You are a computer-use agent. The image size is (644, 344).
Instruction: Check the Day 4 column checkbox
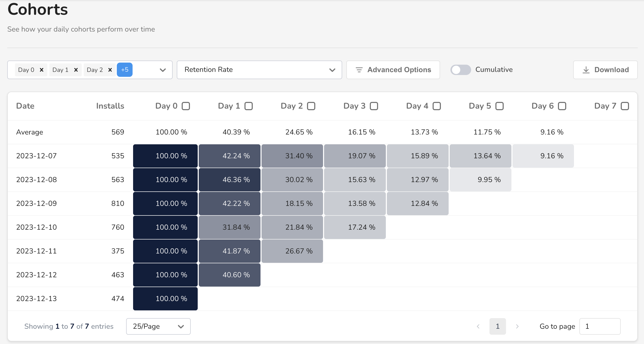(437, 106)
